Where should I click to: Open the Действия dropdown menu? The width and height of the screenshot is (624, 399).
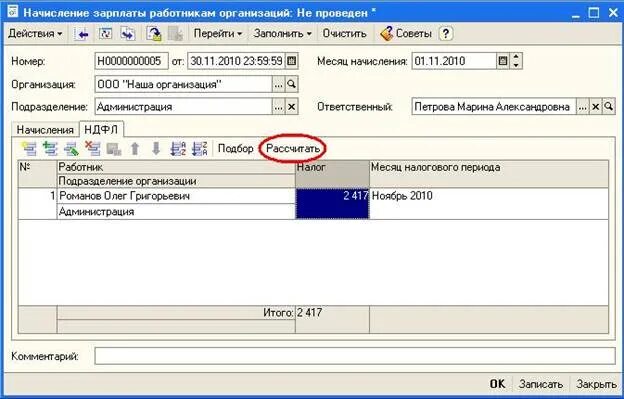coord(35,34)
